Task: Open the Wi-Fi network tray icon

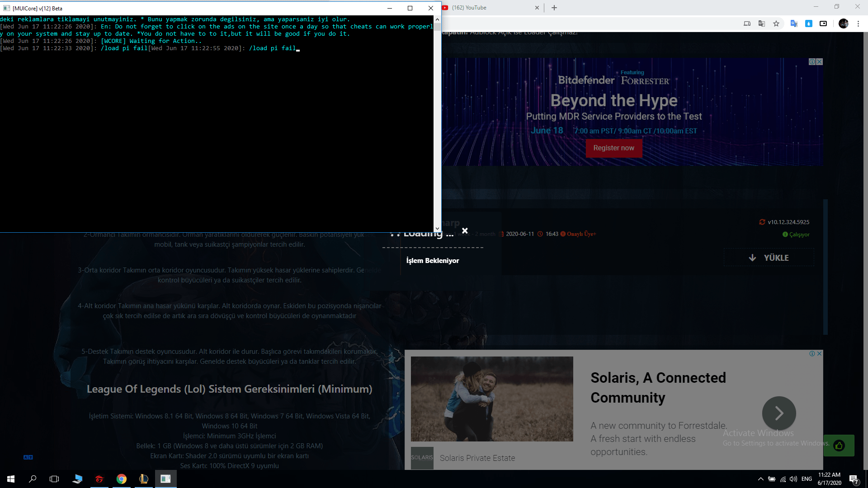Action: (x=783, y=479)
